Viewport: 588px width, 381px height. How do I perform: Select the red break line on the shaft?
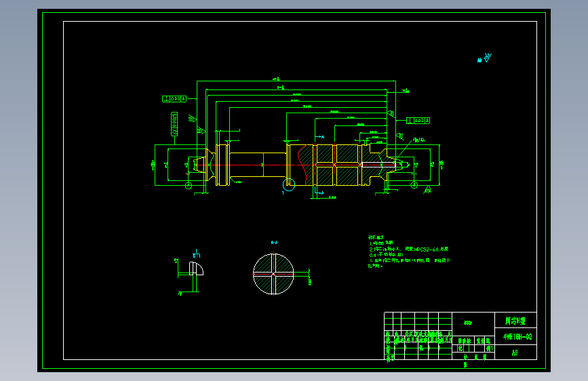point(302,165)
